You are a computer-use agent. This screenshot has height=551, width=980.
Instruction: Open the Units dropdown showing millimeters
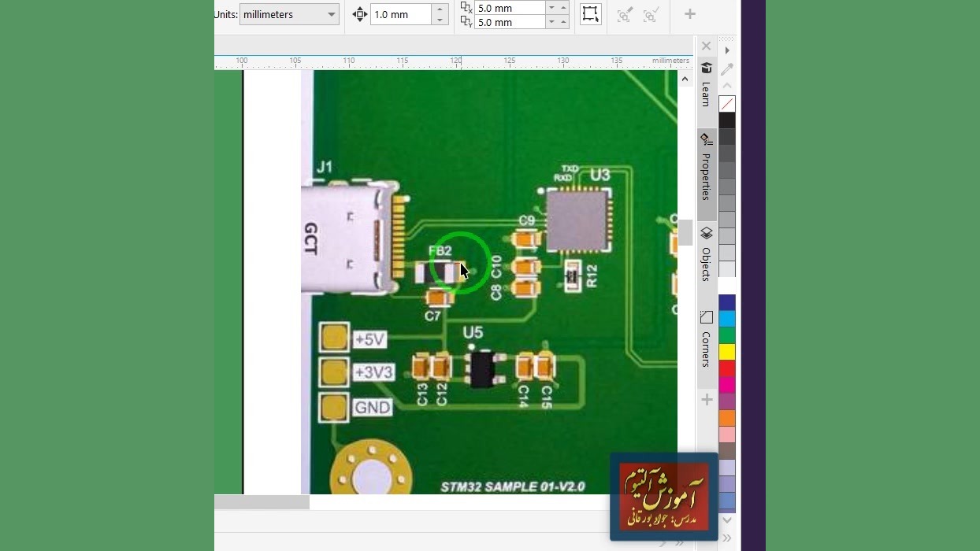(x=289, y=14)
